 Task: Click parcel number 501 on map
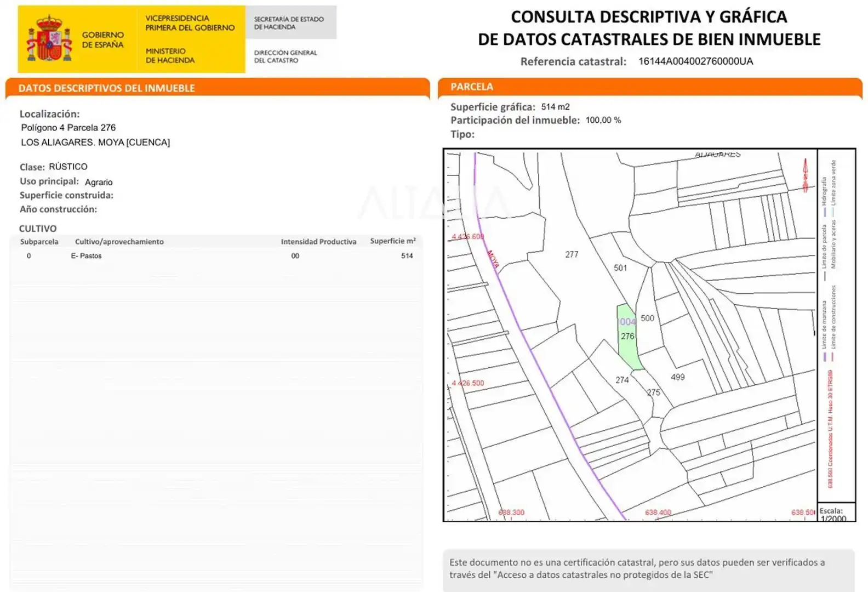(620, 268)
